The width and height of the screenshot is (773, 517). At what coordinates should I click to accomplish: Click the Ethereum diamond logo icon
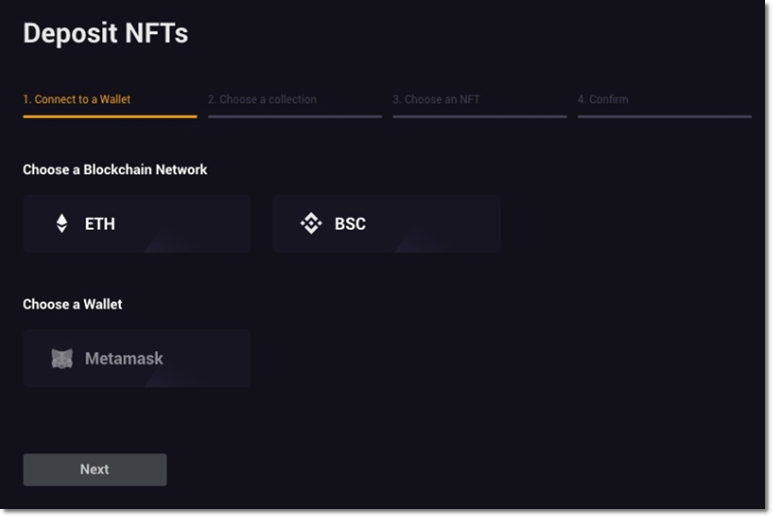click(62, 223)
